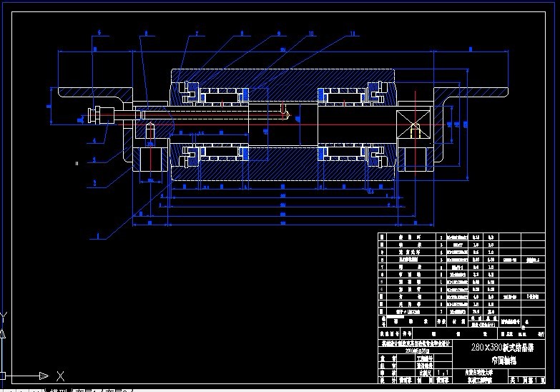Select part balloon number 2 label
Screen dimensions: 560x392
click(94, 183)
